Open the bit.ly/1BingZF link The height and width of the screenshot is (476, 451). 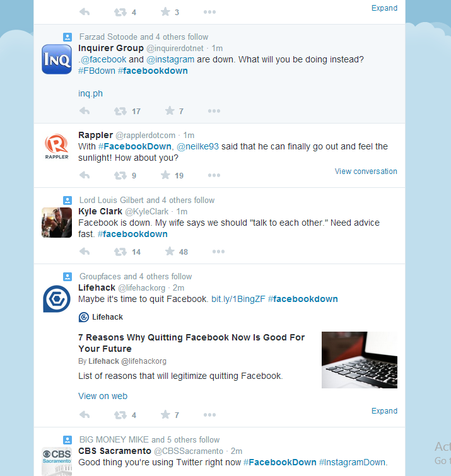238,299
